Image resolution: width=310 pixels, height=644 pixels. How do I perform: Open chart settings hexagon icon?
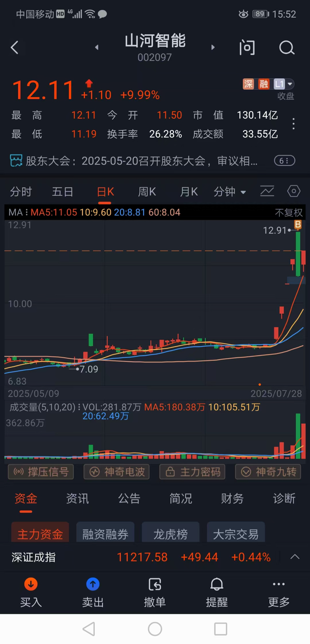pyautogui.click(x=294, y=191)
